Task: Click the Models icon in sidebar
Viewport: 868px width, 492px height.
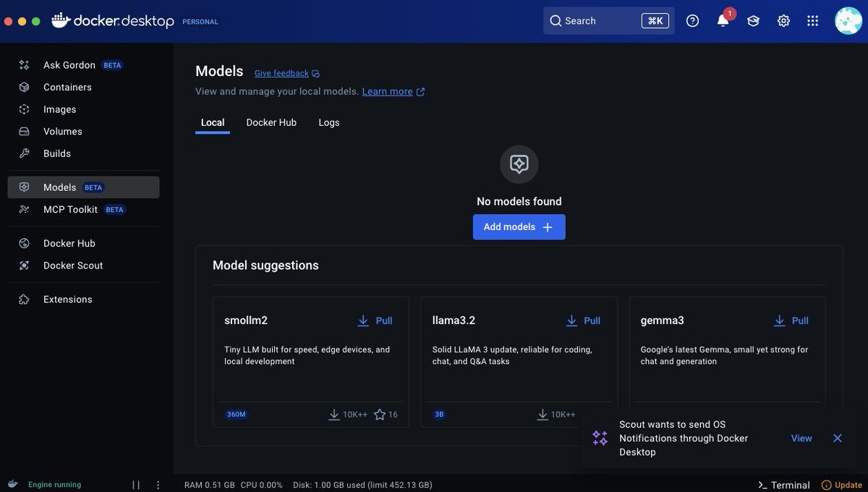Action: (x=24, y=187)
